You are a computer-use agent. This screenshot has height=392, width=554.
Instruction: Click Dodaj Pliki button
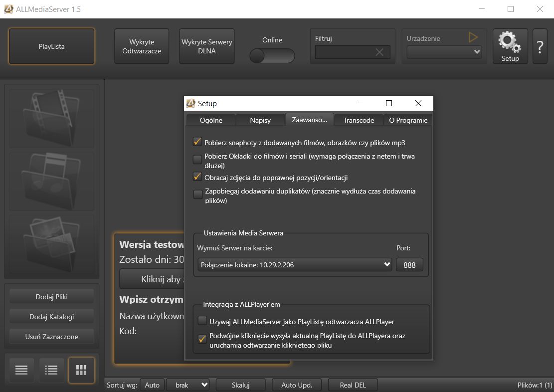pyautogui.click(x=51, y=297)
